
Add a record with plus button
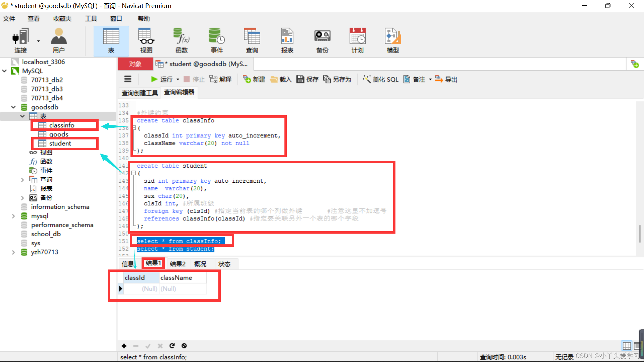coord(124,346)
